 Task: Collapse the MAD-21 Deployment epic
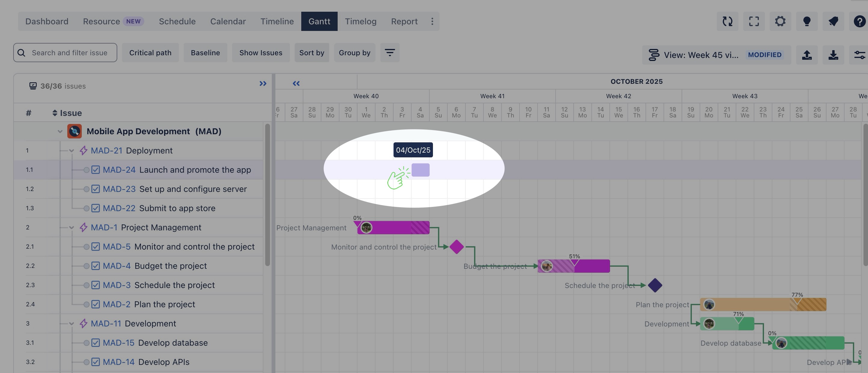pyautogui.click(x=72, y=151)
